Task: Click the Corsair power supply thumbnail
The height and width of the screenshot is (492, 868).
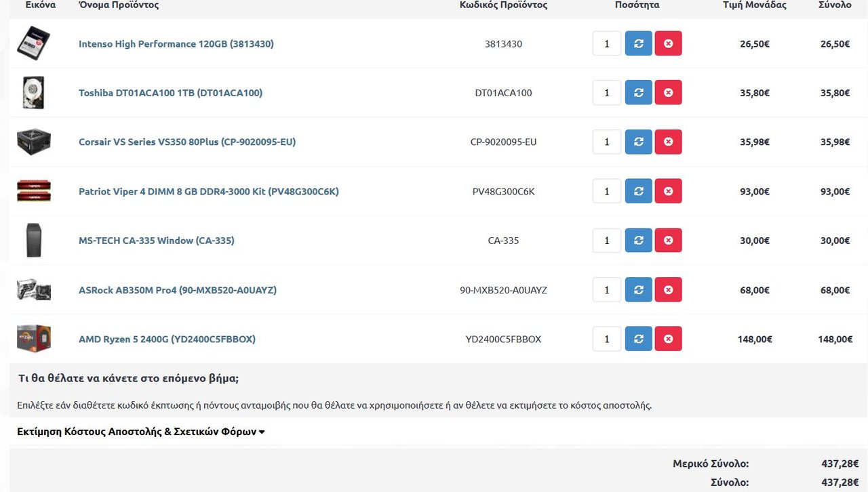Action: coord(34,142)
